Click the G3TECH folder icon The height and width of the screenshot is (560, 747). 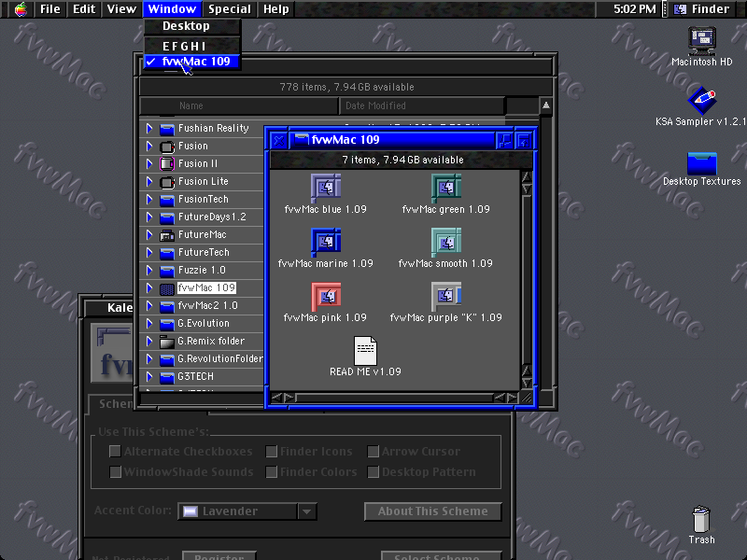pos(167,377)
